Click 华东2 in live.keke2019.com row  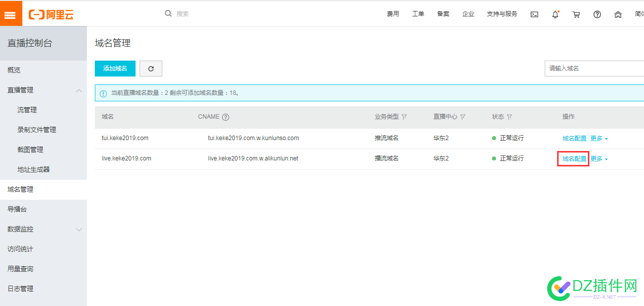coord(441,158)
